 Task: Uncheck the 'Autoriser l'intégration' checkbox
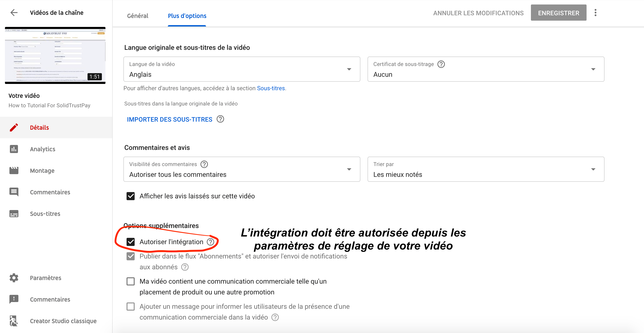tap(131, 242)
